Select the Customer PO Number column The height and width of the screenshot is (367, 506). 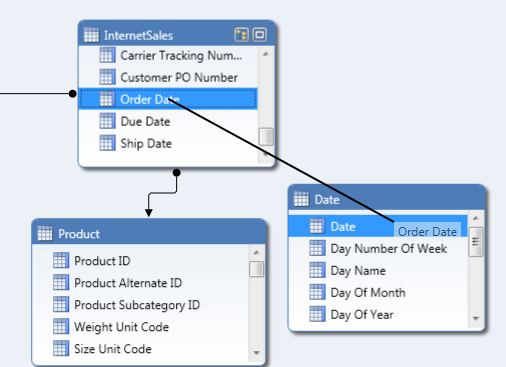point(168,77)
